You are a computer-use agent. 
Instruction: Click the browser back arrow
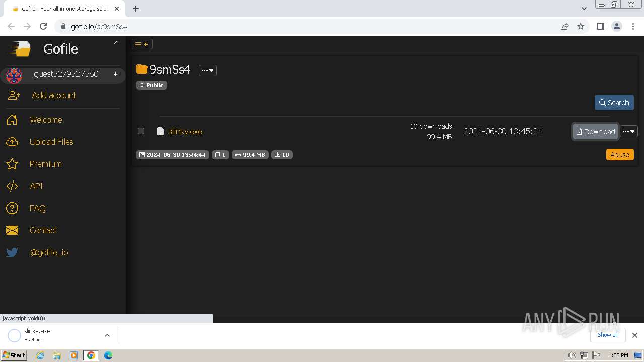tap(11, 26)
